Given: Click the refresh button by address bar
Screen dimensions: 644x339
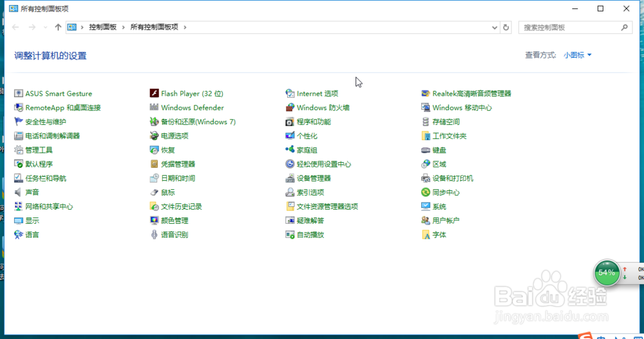Looking at the screenshot, I should (506, 28).
